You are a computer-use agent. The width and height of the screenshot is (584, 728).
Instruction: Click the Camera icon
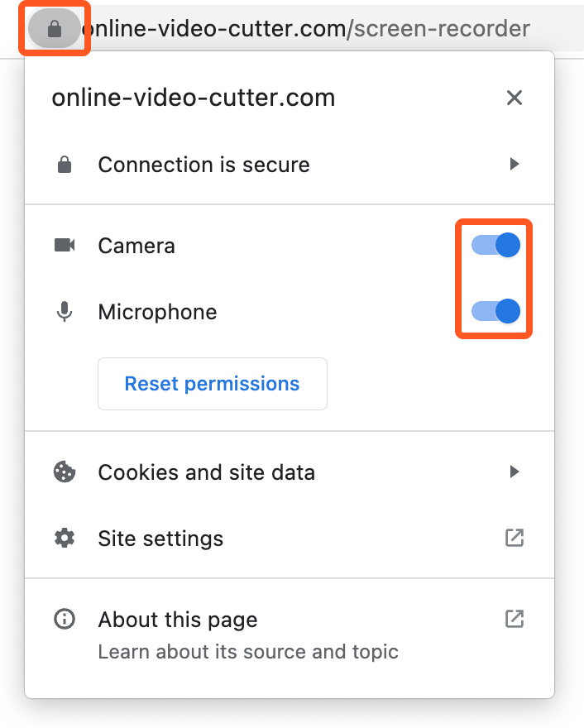[x=65, y=245]
